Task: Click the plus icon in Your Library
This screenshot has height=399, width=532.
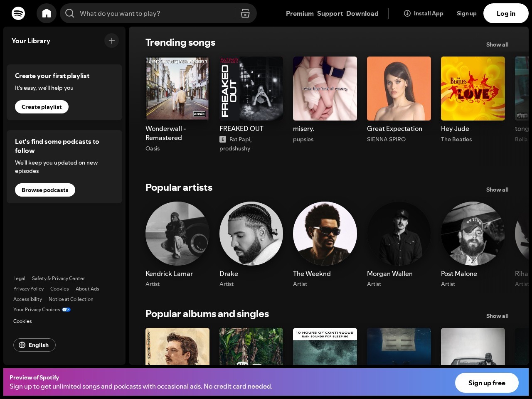Action: click(x=111, y=41)
